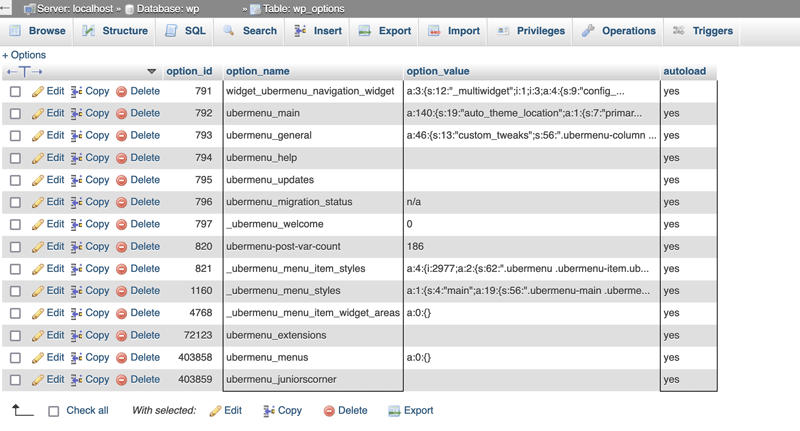Open the Privileges tab
This screenshot has width=800, height=431.
click(x=531, y=31)
